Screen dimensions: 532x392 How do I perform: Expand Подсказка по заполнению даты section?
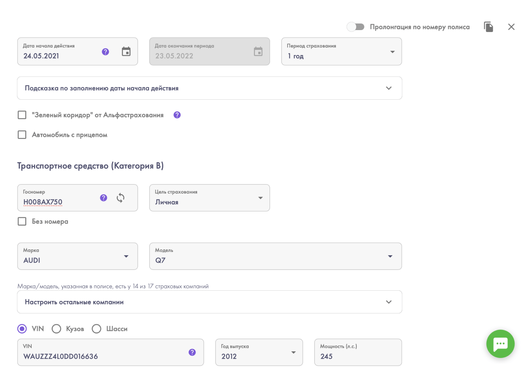click(209, 88)
